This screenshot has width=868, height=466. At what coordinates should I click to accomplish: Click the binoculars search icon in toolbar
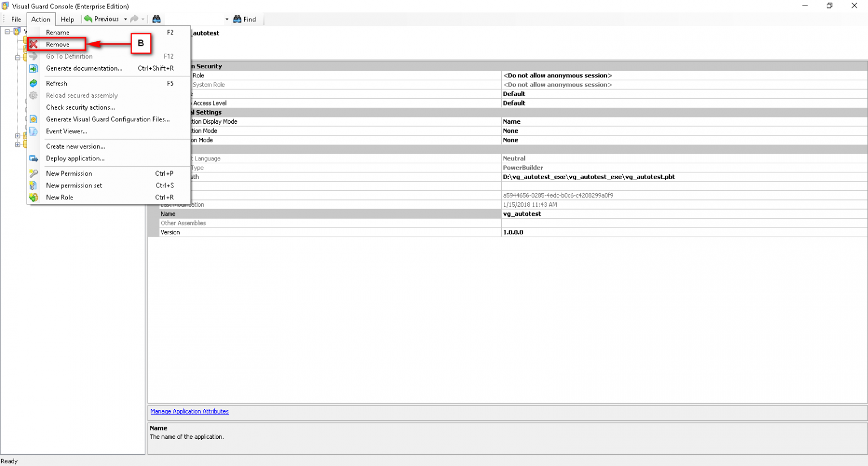point(157,19)
